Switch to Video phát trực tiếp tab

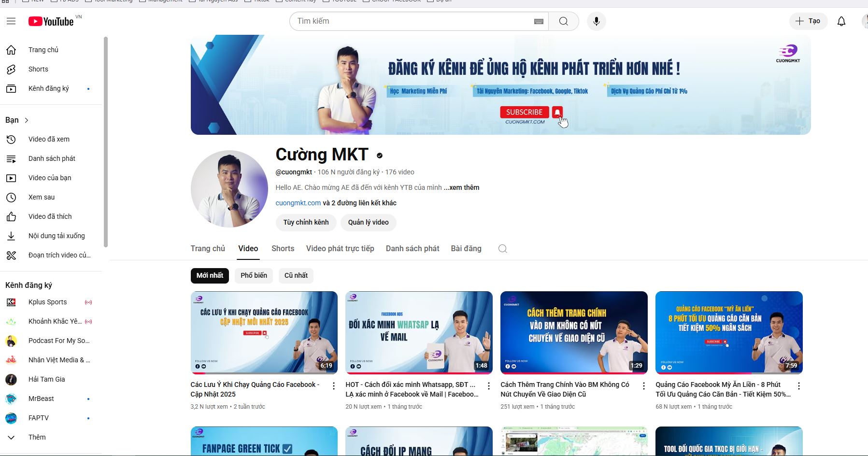pos(340,248)
